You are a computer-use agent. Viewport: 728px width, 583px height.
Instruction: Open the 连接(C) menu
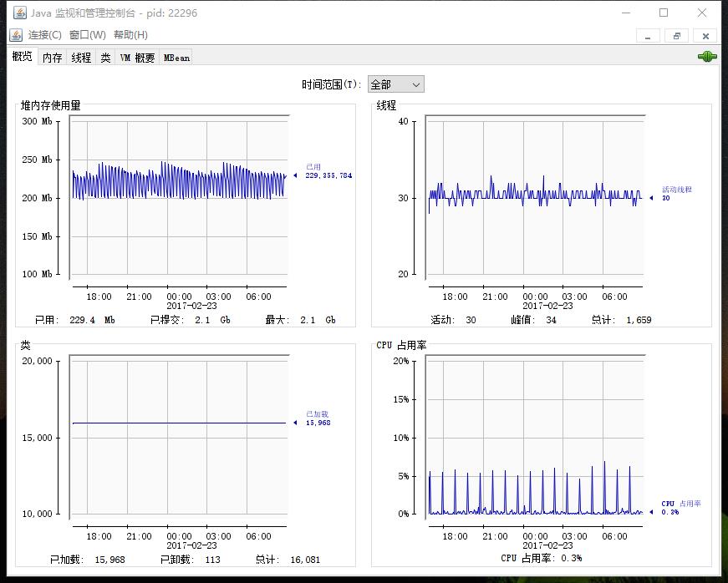click(x=44, y=35)
